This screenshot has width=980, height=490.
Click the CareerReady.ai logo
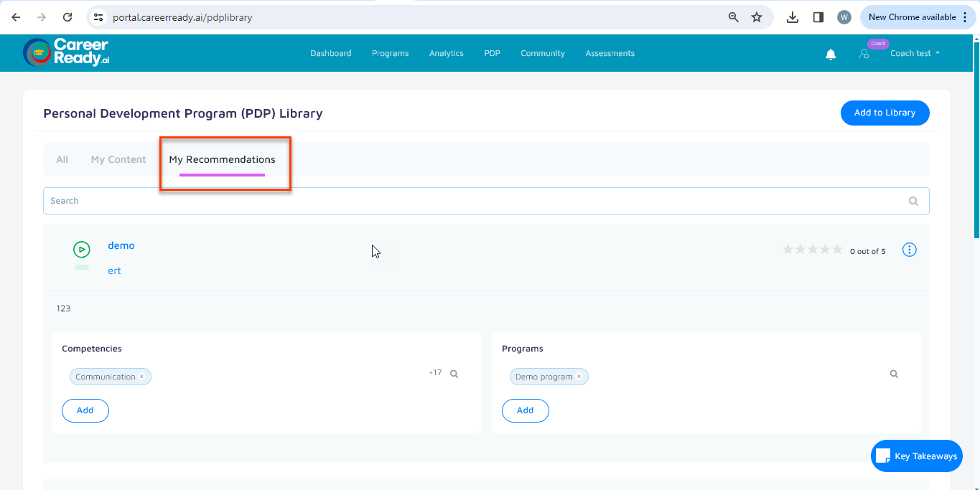coord(66,52)
